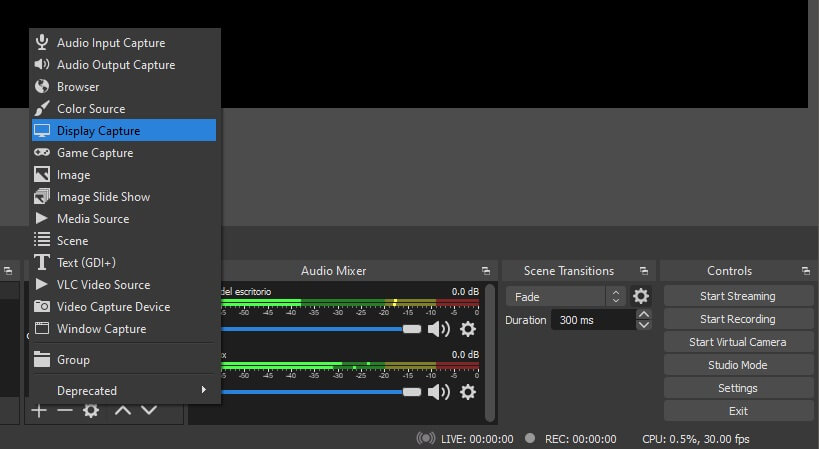Open desktop audio settings gear
This screenshot has width=819, height=449.
coord(467,329)
